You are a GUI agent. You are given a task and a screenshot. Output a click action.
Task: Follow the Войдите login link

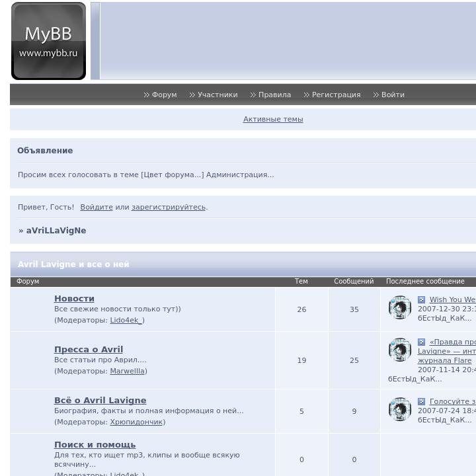[x=97, y=207]
